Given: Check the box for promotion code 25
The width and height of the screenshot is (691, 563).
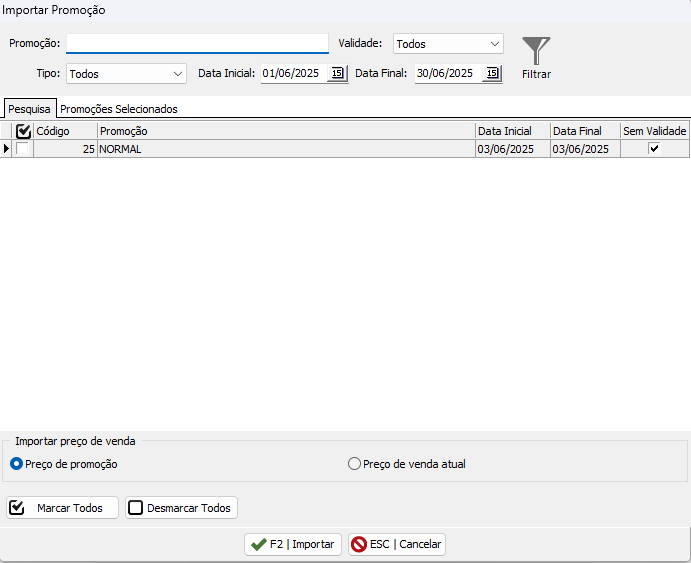Looking at the screenshot, I should (23, 149).
